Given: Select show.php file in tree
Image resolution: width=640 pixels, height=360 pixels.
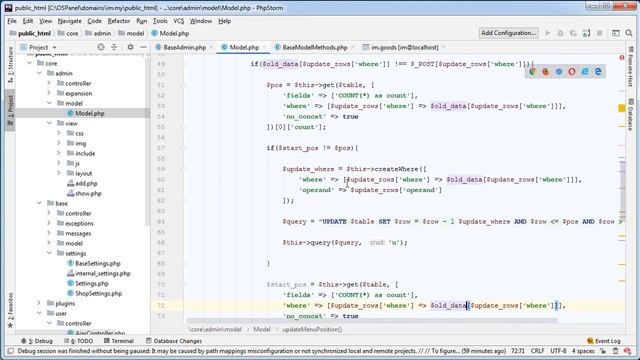Looking at the screenshot, I should [88, 193].
